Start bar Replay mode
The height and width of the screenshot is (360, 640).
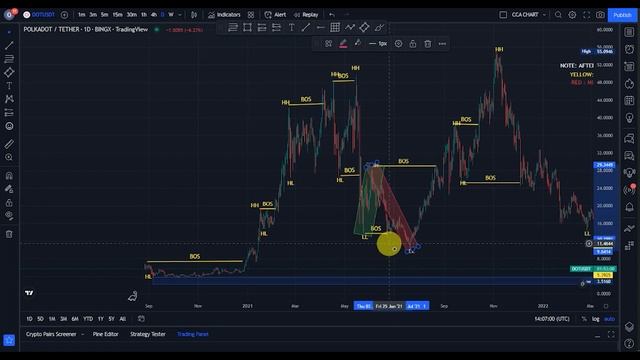click(x=306, y=15)
